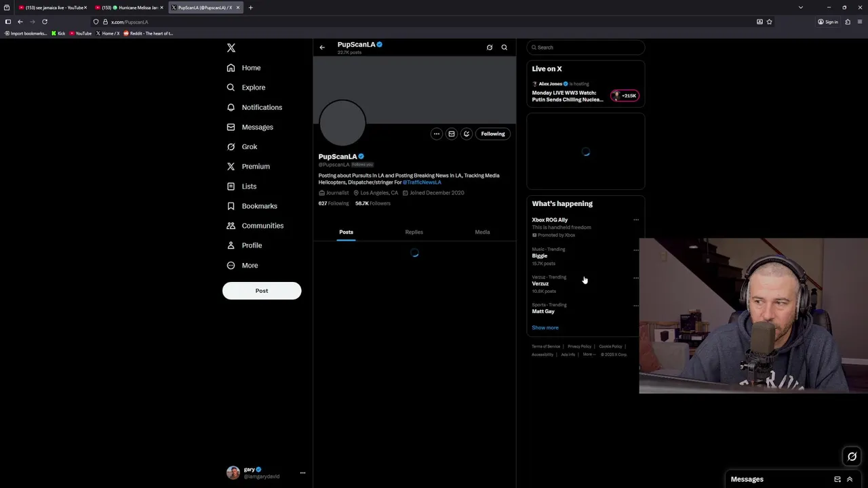868x488 pixels.
Task: Click the Bookmarks sidebar icon
Action: click(x=231, y=206)
